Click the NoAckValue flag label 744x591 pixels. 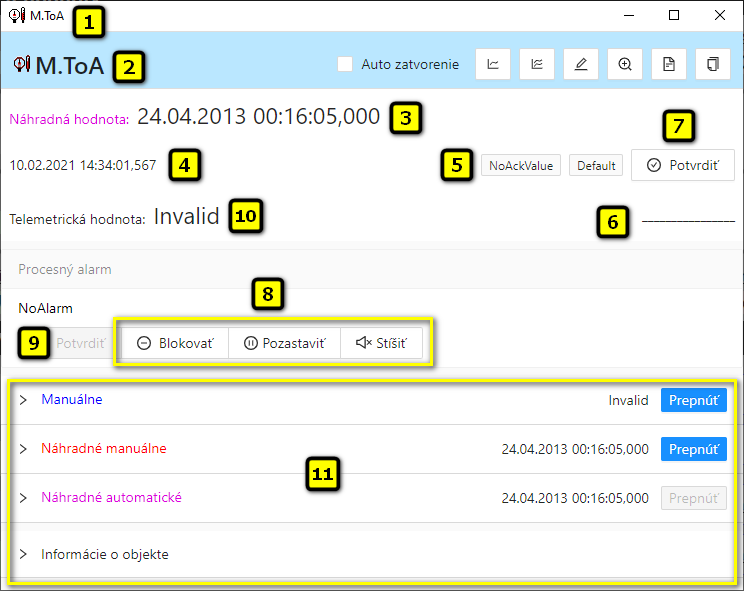(x=521, y=166)
